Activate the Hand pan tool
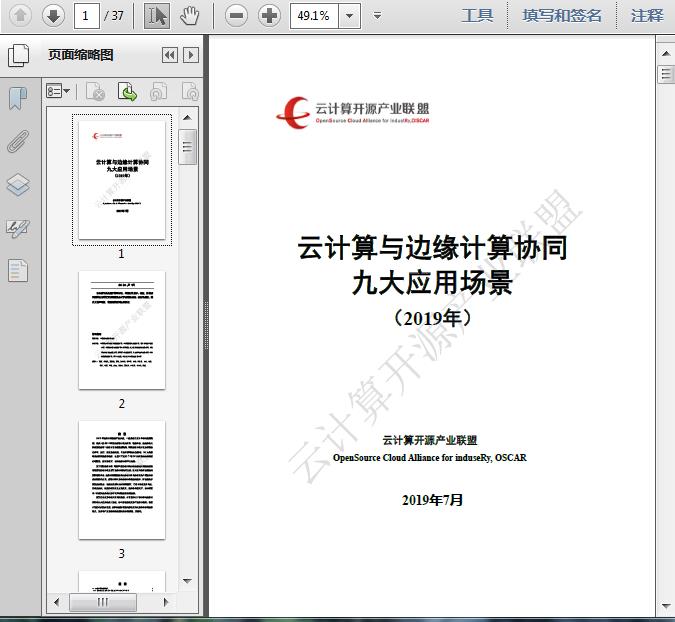675x622 pixels. (x=189, y=16)
